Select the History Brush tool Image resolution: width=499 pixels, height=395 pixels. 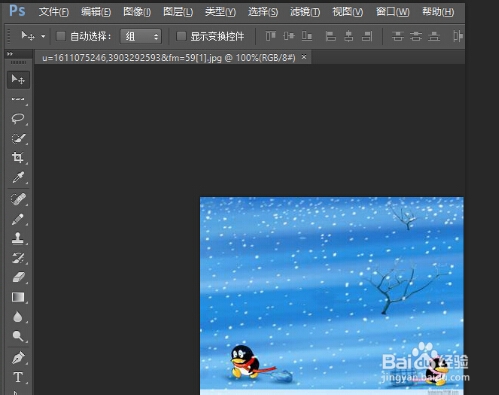(18, 258)
